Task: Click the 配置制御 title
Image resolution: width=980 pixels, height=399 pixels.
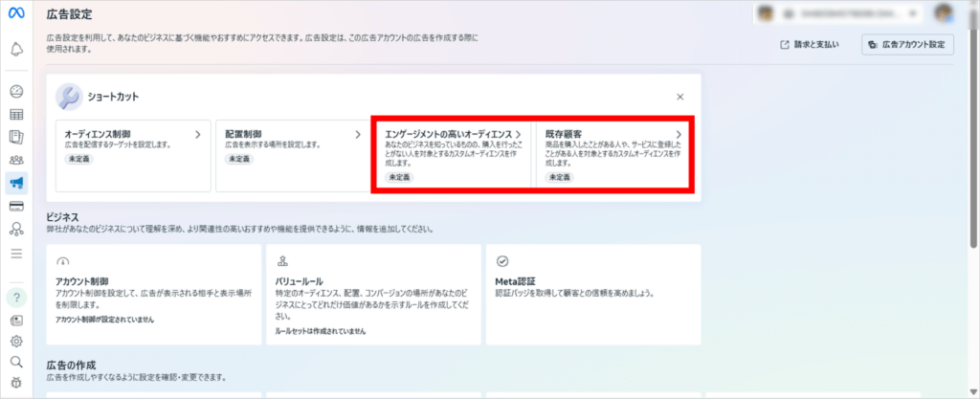Action: 243,134
